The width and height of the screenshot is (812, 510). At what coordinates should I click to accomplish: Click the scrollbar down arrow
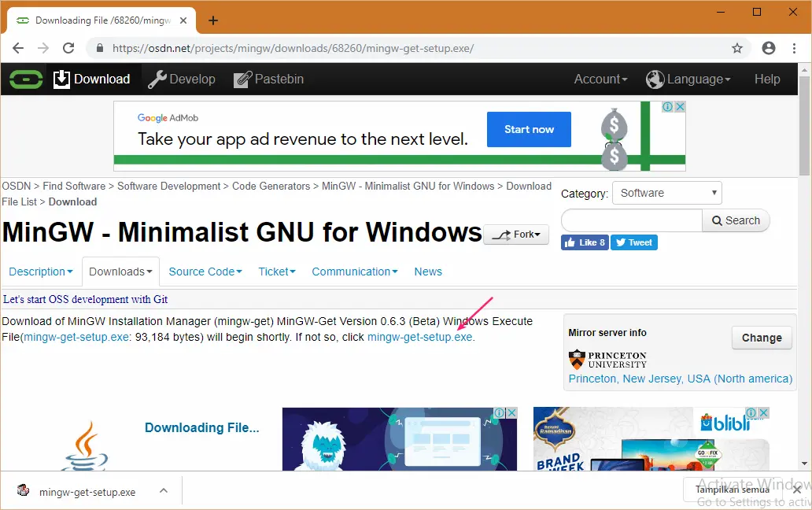[804, 464]
